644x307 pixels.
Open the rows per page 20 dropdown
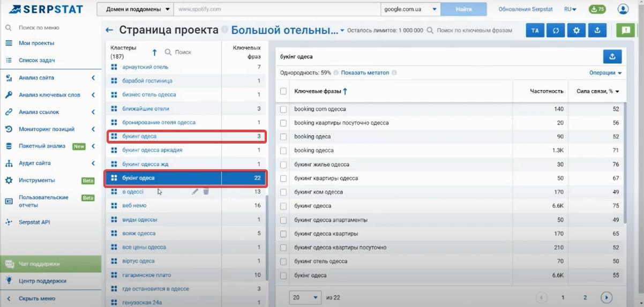tap(305, 297)
